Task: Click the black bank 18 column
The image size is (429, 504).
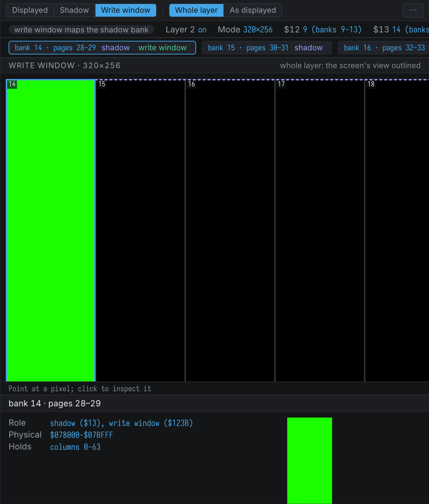Action: click(x=397, y=230)
